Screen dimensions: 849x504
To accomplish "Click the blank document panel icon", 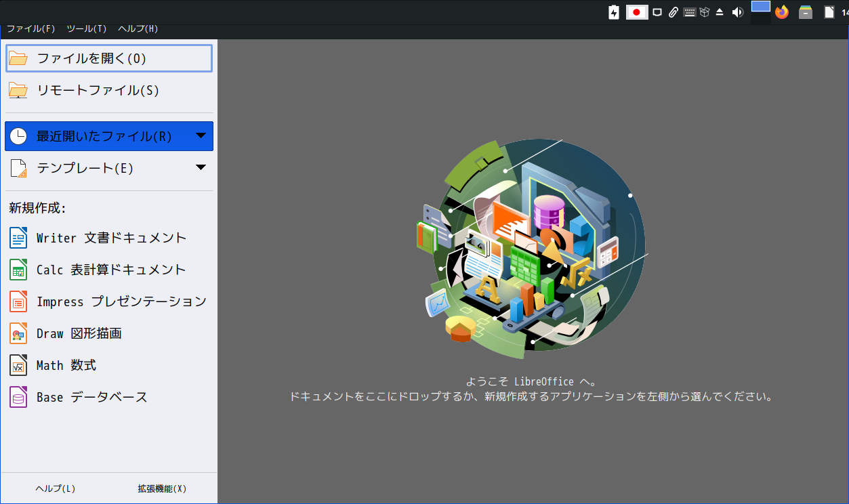I will [x=829, y=12].
